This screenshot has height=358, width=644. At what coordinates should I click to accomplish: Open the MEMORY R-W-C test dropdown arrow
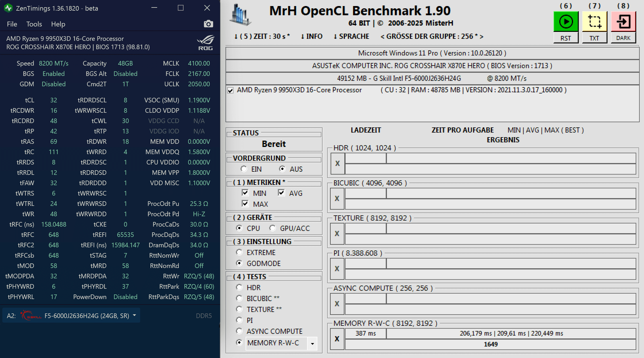point(312,343)
